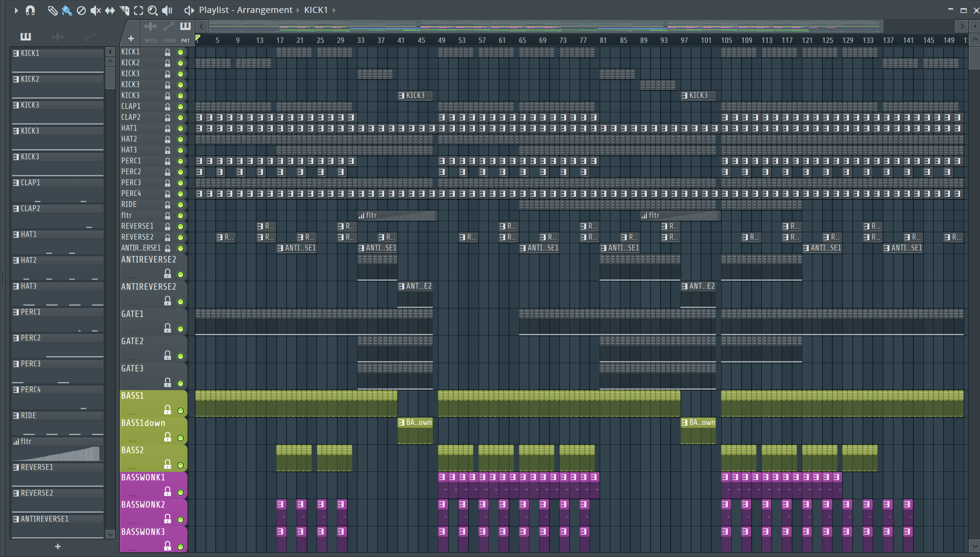Lock the BASS1down track
Image resolution: width=980 pixels, height=557 pixels.
(167, 437)
